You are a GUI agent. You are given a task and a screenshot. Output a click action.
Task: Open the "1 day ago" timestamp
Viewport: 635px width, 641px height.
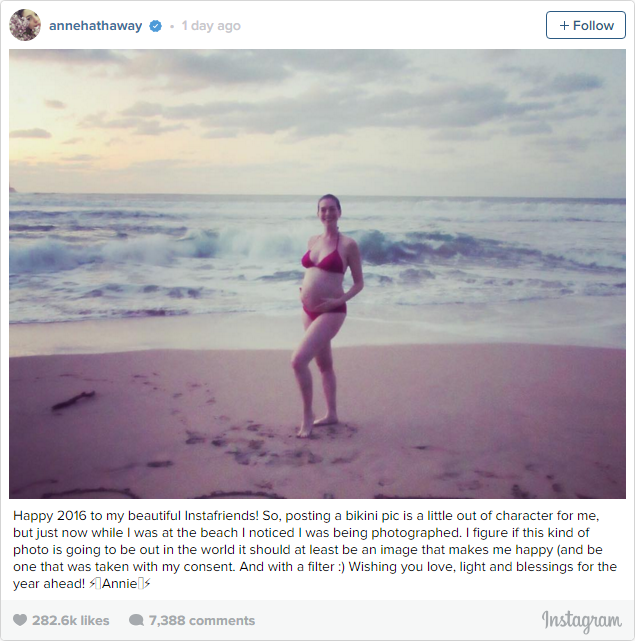[x=211, y=26]
